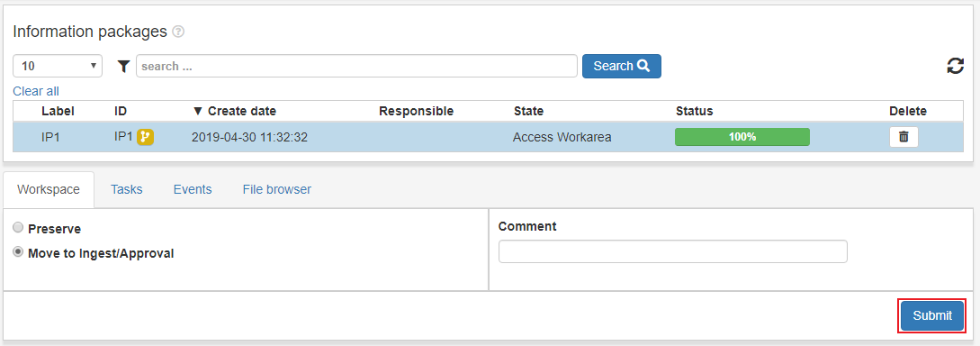980x346 pixels.
Task: Click the refresh icon for packages list
Action: click(x=955, y=66)
